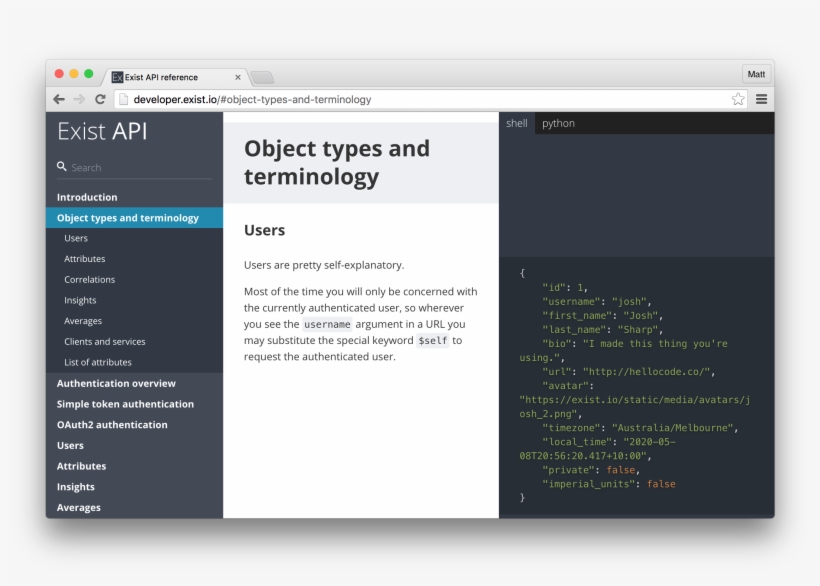The height and width of the screenshot is (586, 820).
Task: Open Attributes subsection under Object types
Action: tap(134, 259)
